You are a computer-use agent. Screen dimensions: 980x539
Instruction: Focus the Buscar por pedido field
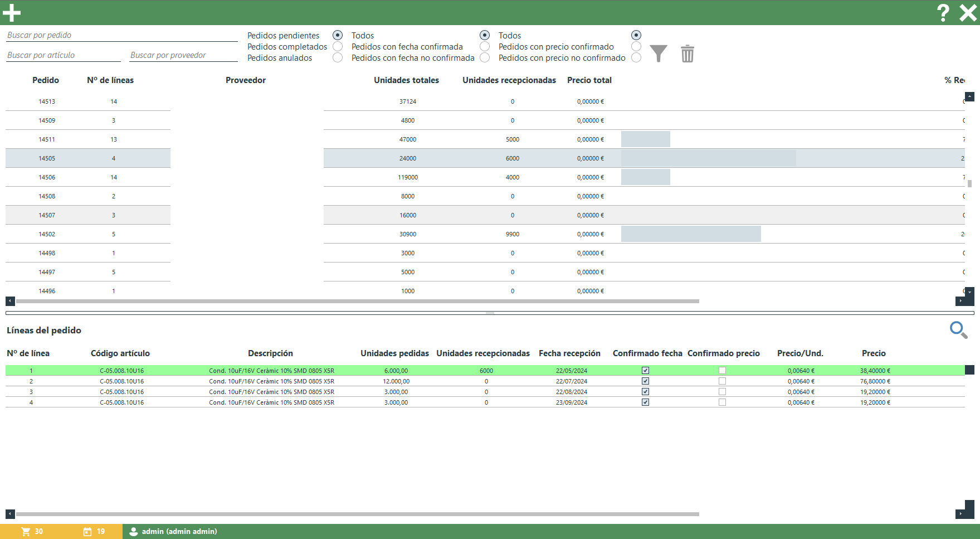point(122,35)
